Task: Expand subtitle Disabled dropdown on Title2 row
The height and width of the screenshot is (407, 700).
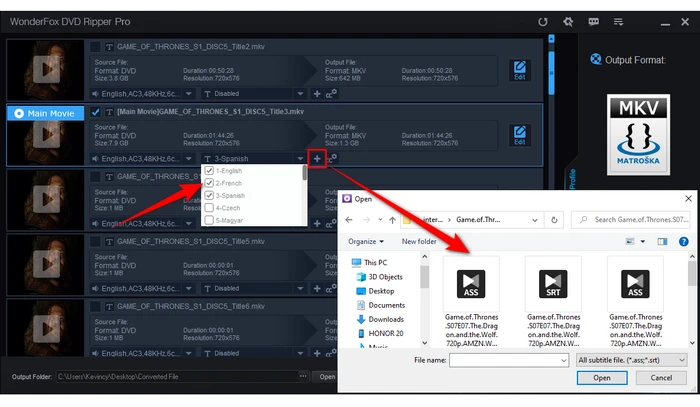Action: coord(300,94)
